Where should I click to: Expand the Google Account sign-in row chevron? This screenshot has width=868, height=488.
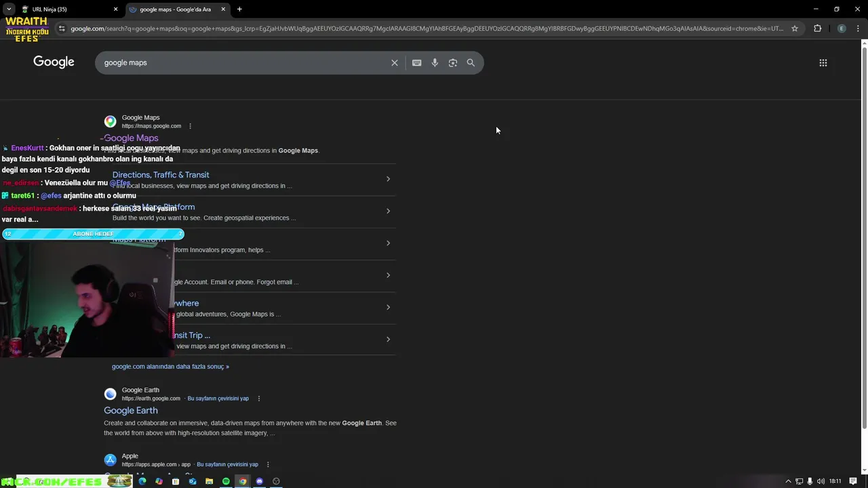pyautogui.click(x=388, y=275)
